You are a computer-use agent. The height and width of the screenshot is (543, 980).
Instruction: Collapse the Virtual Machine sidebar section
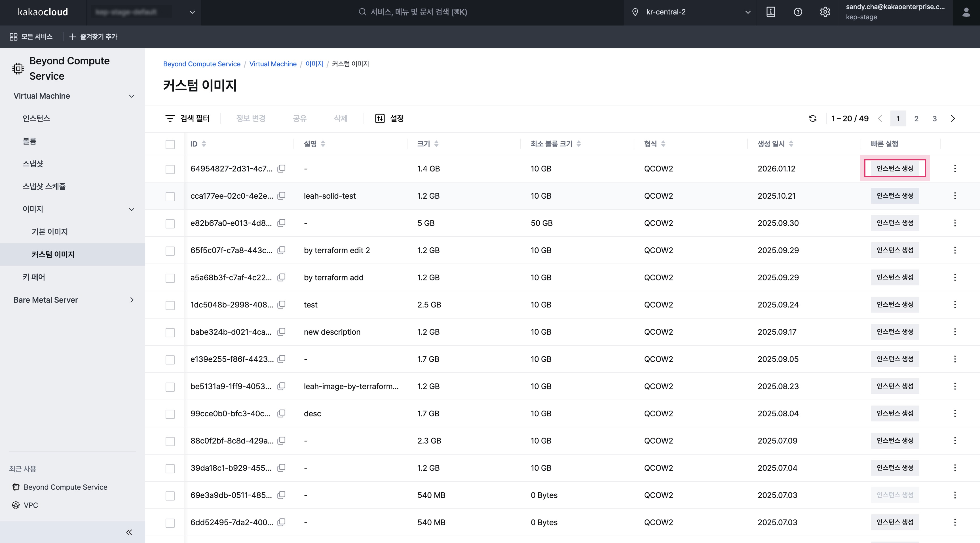tap(131, 96)
